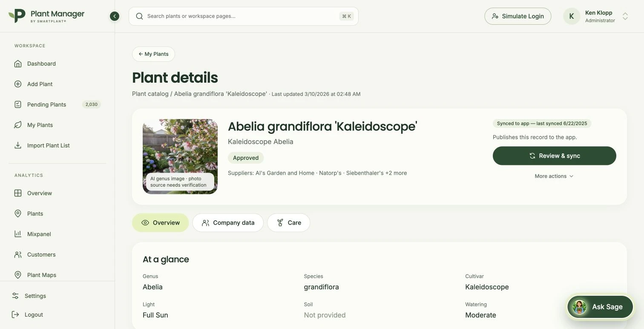The width and height of the screenshot is (644, 329).
Task: Click the Review & sync button
Action: click(554, 156)
